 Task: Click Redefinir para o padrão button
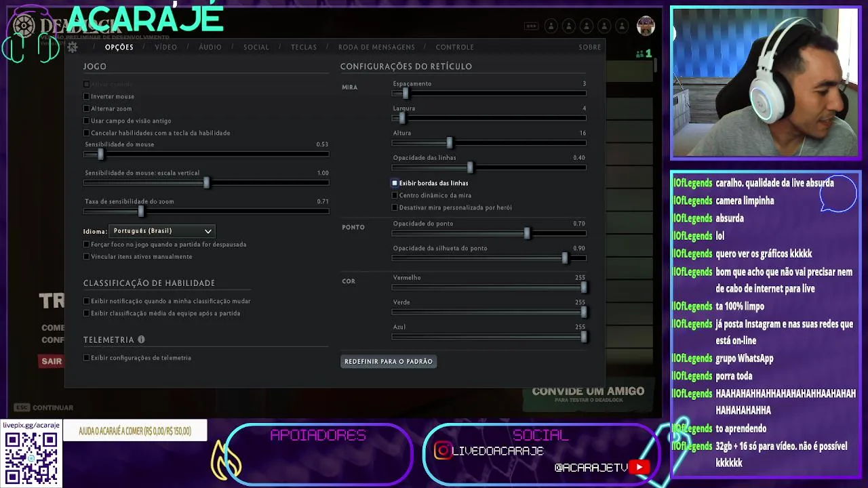pos(389,361)
